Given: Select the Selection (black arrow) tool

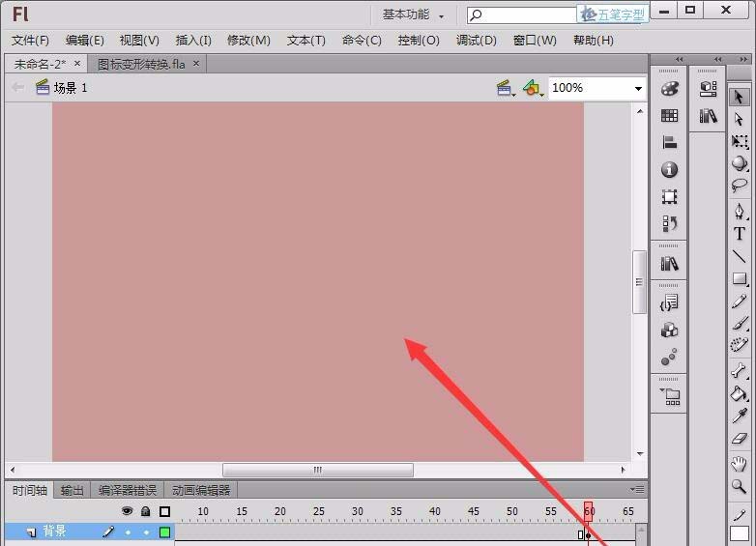Looking at the screenshot, I should tap(739, 98).
